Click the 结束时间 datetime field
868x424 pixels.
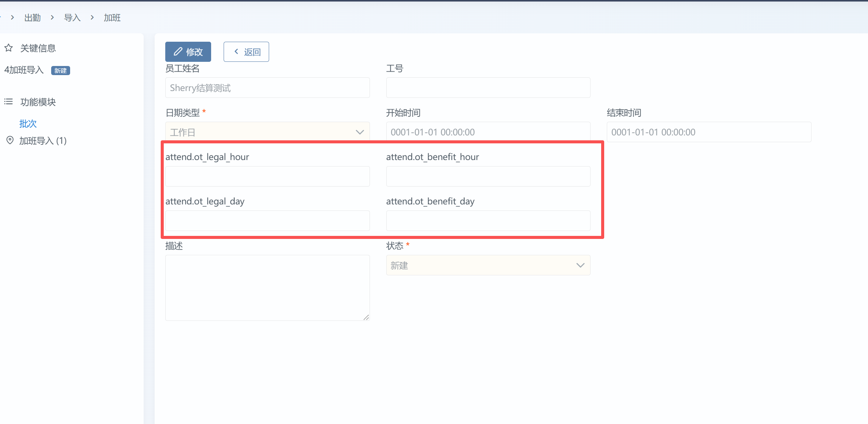point(708,132)
